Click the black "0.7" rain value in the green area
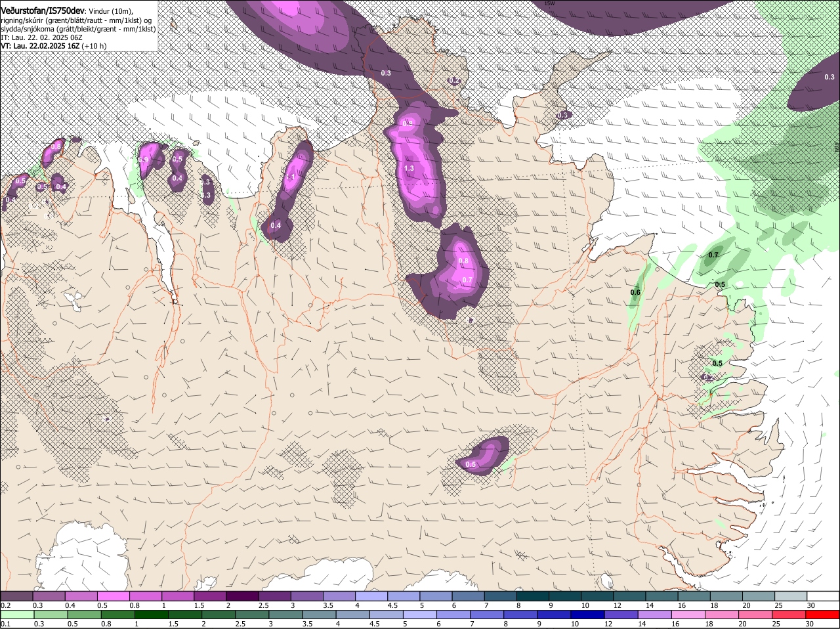This screenshot has width=840, height=629. pyautogui.click(x=713, y=255)
